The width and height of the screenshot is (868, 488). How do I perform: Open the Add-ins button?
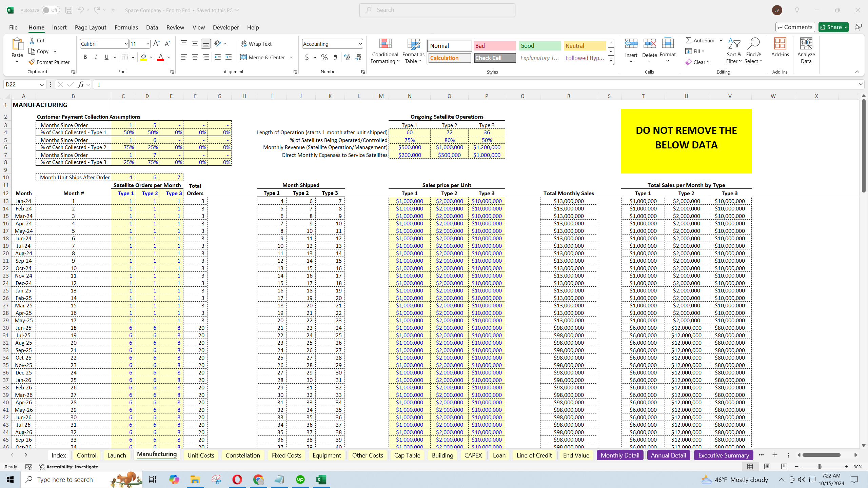click(780, 47)
